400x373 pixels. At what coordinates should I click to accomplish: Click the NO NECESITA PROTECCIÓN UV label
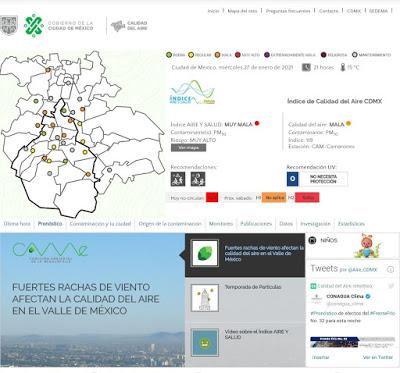coord(323,179)
